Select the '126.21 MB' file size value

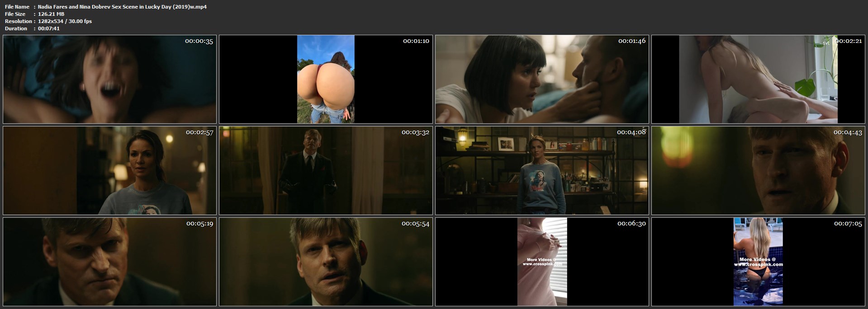click(x=51, y=14)
